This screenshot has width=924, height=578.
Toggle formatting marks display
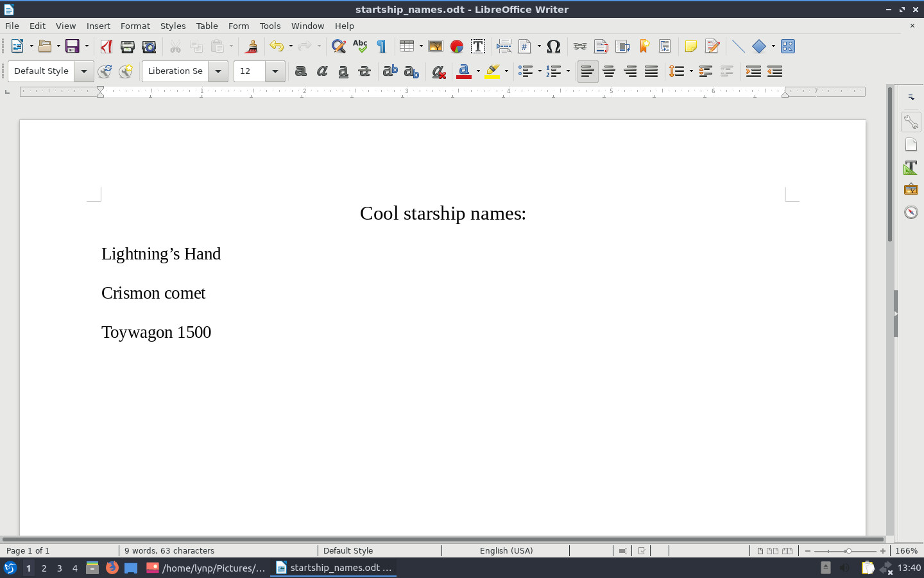click(x=382, y=46)
